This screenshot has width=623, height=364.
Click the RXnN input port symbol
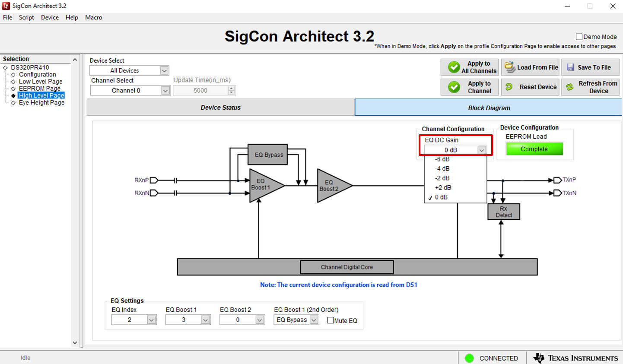point(154,193)
